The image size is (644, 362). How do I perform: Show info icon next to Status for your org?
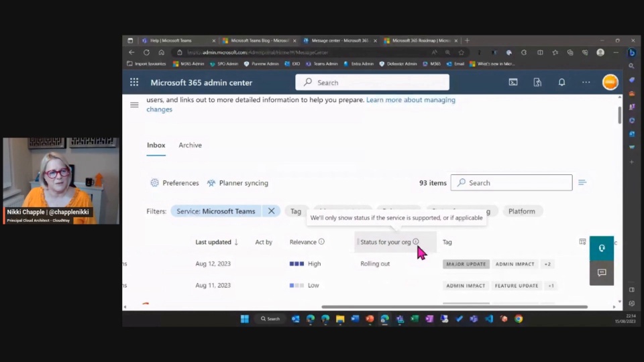416,242
